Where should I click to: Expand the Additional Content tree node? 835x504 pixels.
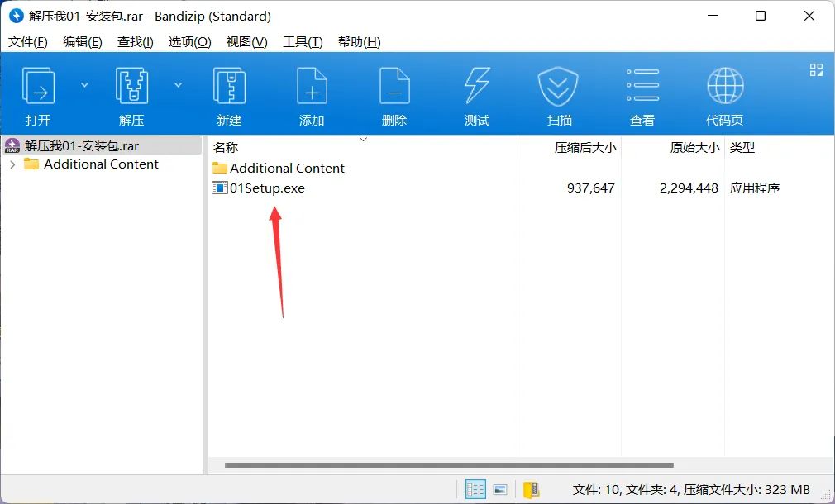(12, 164)
